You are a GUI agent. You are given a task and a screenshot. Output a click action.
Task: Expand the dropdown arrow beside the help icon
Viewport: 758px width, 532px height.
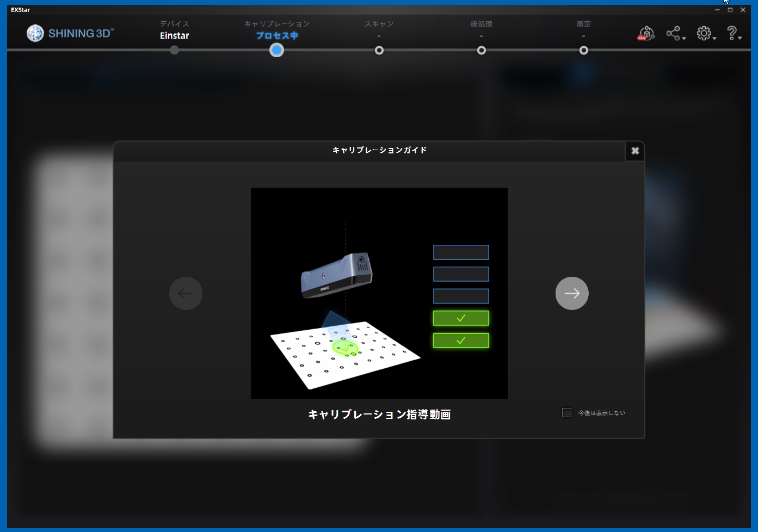point(740,39)
